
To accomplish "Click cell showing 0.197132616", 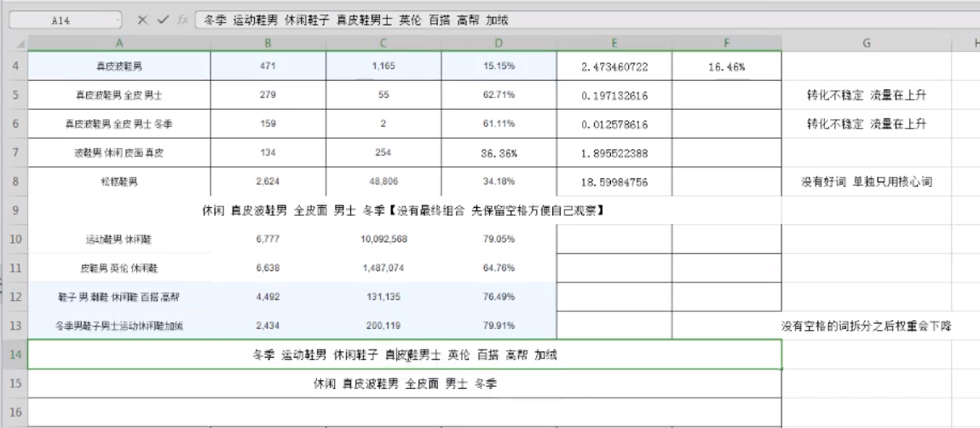I will point(614,95).
